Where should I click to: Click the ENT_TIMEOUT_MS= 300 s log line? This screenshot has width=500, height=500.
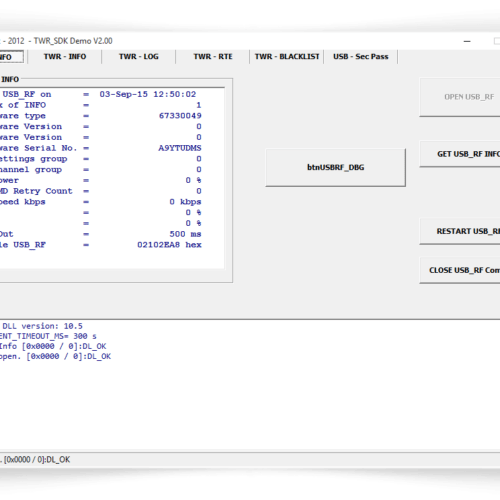pos(48,336)
